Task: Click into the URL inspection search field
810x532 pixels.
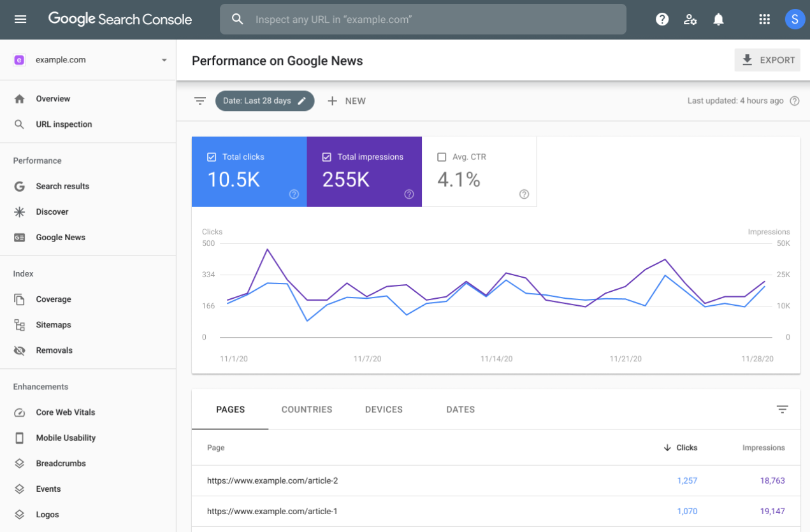Action: tap(433, 19)
